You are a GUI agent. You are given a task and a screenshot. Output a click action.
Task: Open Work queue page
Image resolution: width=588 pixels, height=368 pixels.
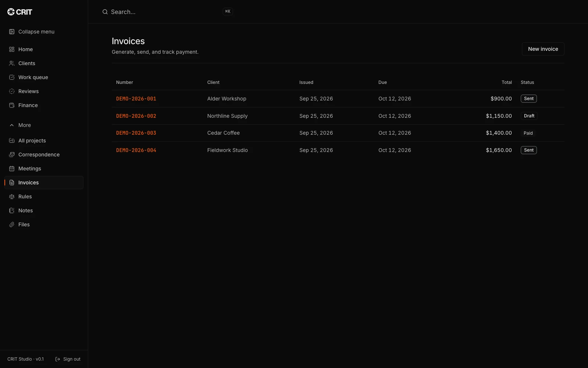(44, 77)
